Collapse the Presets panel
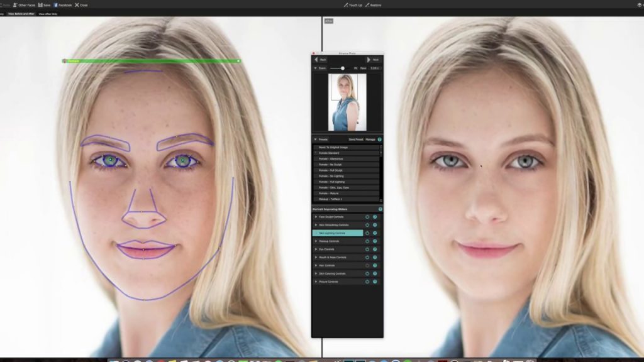The height and width of the screenshot is (362, 644). click(x=316, y=138)
